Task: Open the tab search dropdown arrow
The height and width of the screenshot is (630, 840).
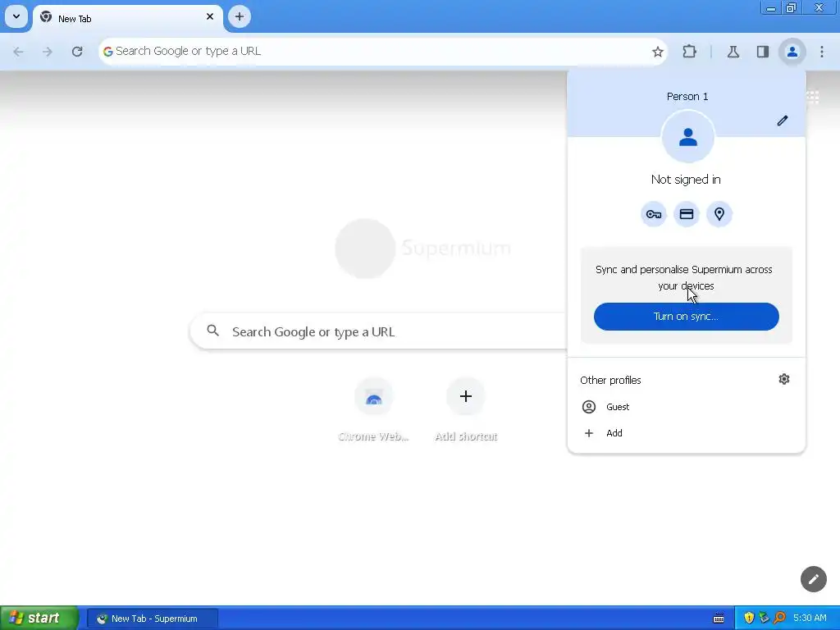Action: 16,16
